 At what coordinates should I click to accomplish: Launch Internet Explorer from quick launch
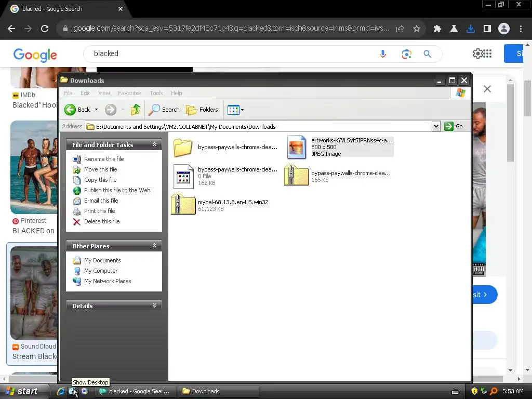[61, 391]
